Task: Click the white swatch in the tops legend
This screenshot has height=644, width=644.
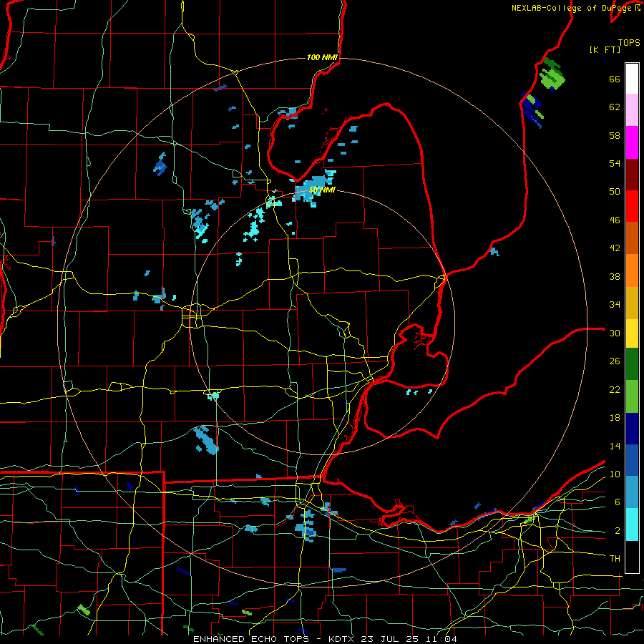Action: pos(632,79)
